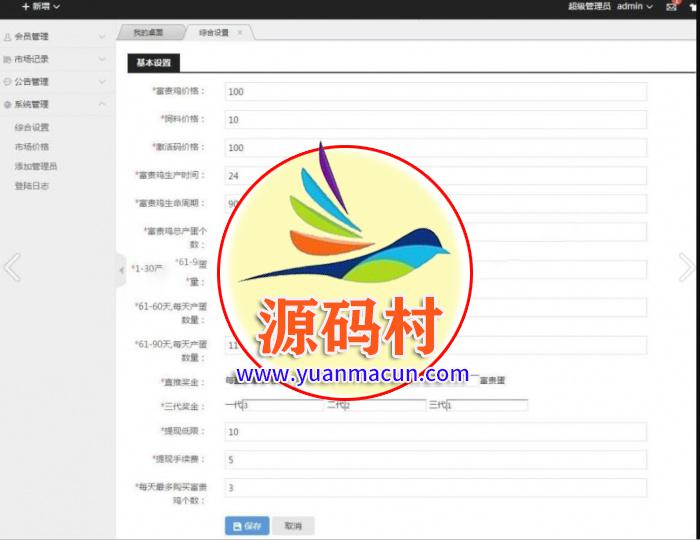Focus the 激活码价格 input field
Screen dimensions: 700x540
pyautogui.click(x=436, y=148)
